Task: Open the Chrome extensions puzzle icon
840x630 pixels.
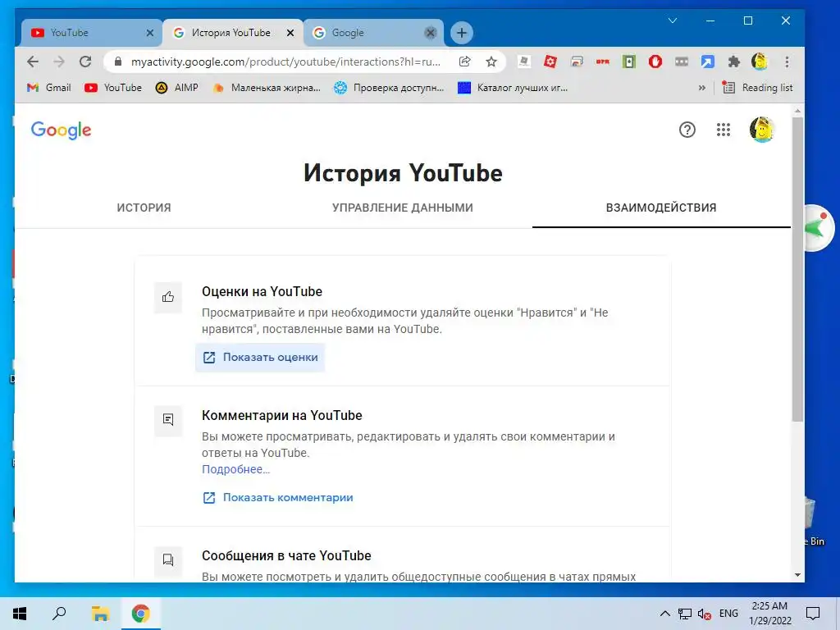Action: (x=733, y=62)
